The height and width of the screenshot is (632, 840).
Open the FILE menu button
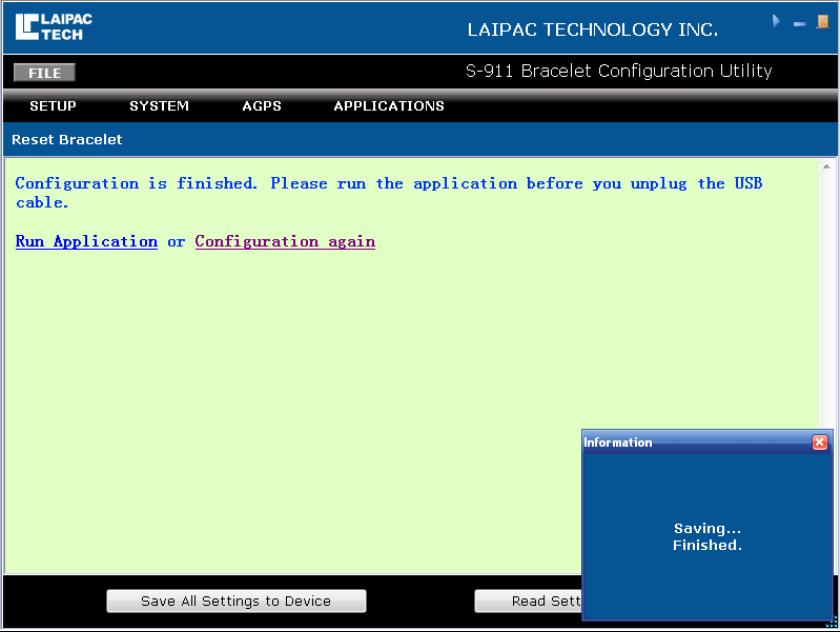(44, 72)
